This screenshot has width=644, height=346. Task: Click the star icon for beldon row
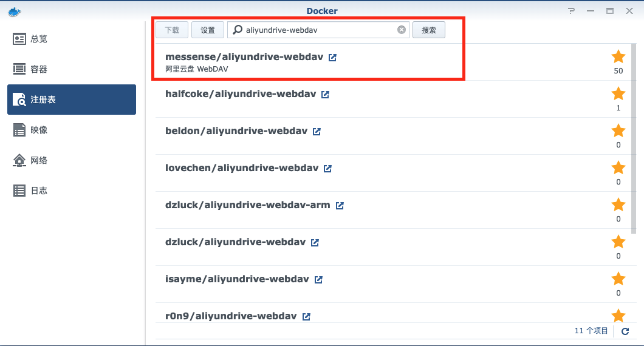pos(618,131)
